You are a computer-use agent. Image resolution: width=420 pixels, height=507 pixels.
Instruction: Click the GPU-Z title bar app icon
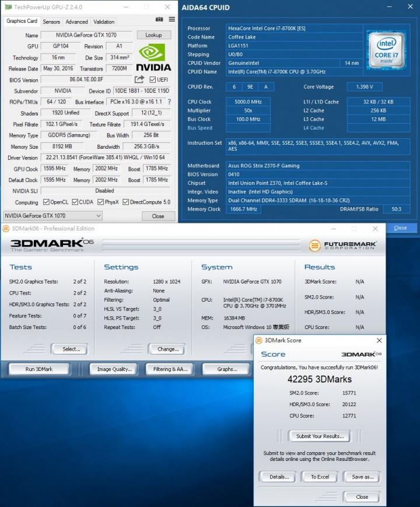point(8,7)
